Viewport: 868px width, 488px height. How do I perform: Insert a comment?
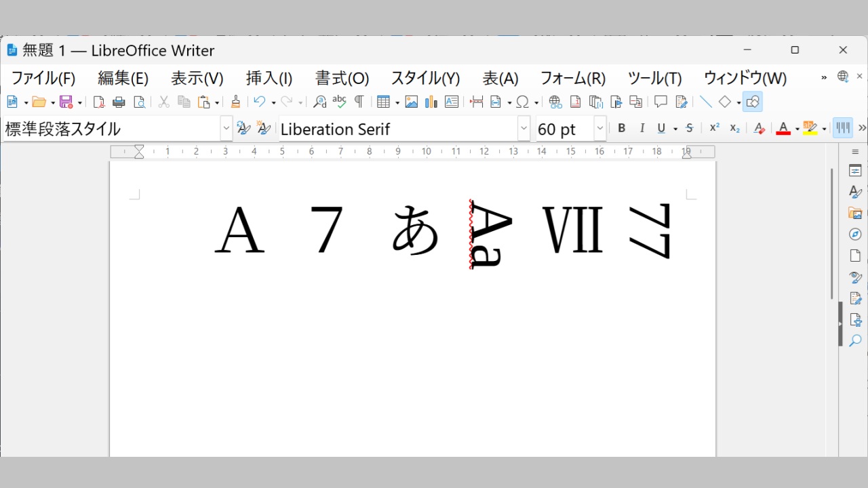[660, 102]
